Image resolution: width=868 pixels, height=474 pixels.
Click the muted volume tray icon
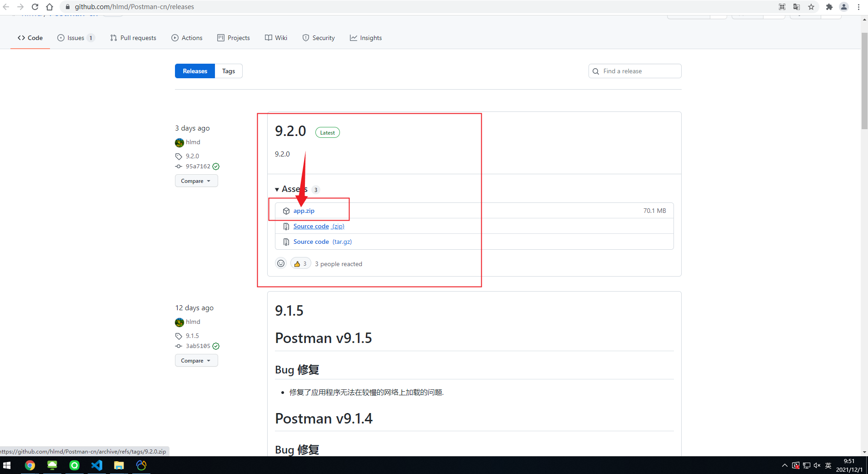817,465
